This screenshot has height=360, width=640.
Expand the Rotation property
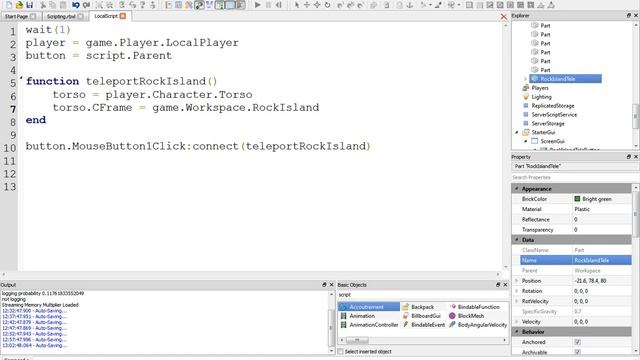click(x=517, y=291)
